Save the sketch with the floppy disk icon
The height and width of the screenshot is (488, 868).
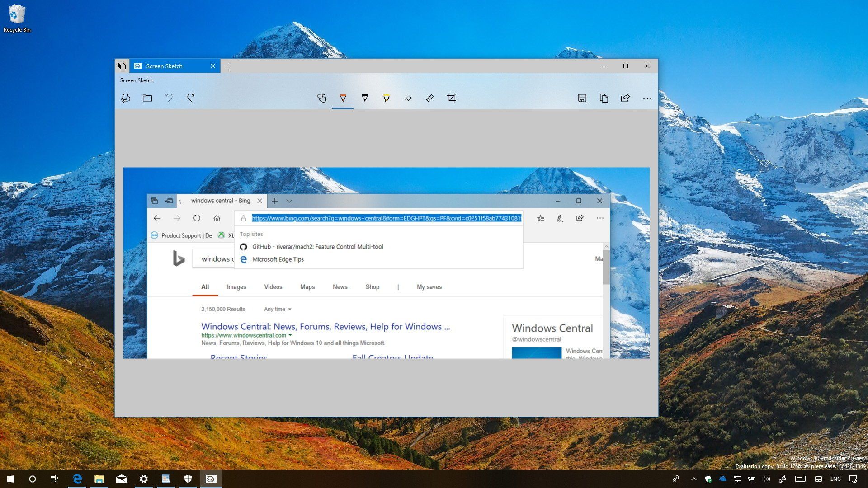click(582, 98)
